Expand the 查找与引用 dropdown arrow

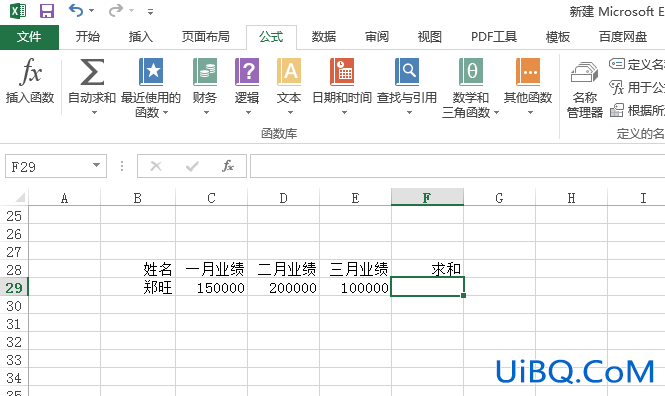pos(409,113)
